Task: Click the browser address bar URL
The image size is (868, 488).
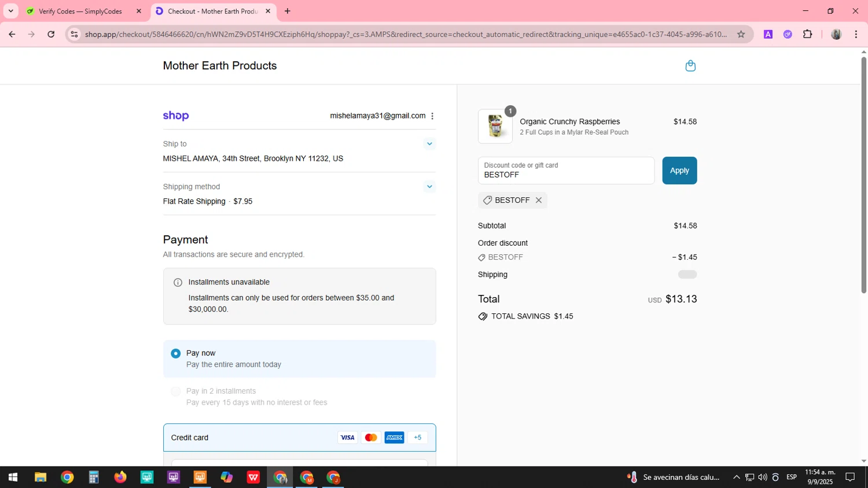Action: (405, 34)
